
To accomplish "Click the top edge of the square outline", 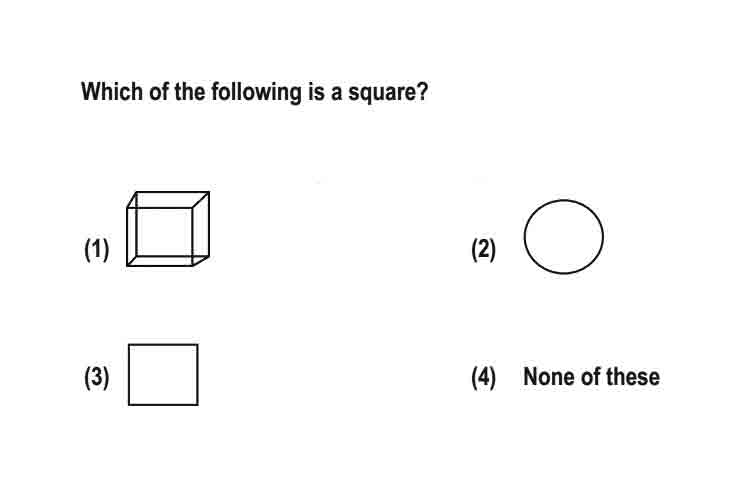I will 163,344.
